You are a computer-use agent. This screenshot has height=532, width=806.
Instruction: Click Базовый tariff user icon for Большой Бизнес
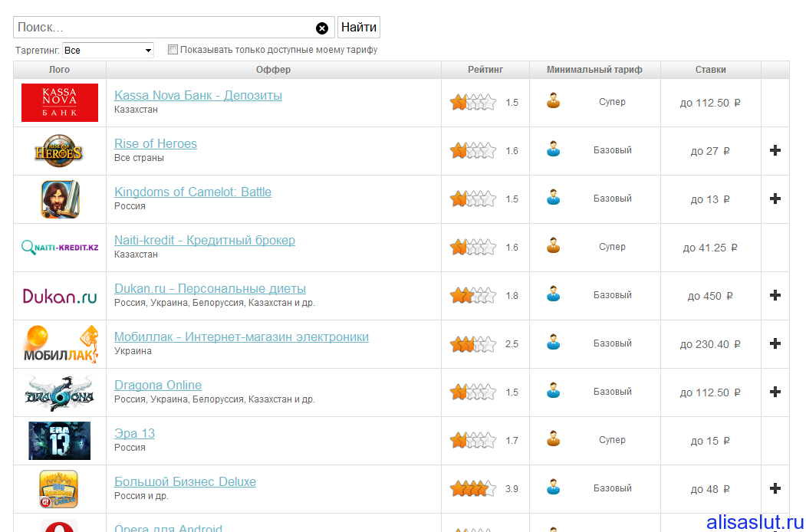tap(554, 488)
